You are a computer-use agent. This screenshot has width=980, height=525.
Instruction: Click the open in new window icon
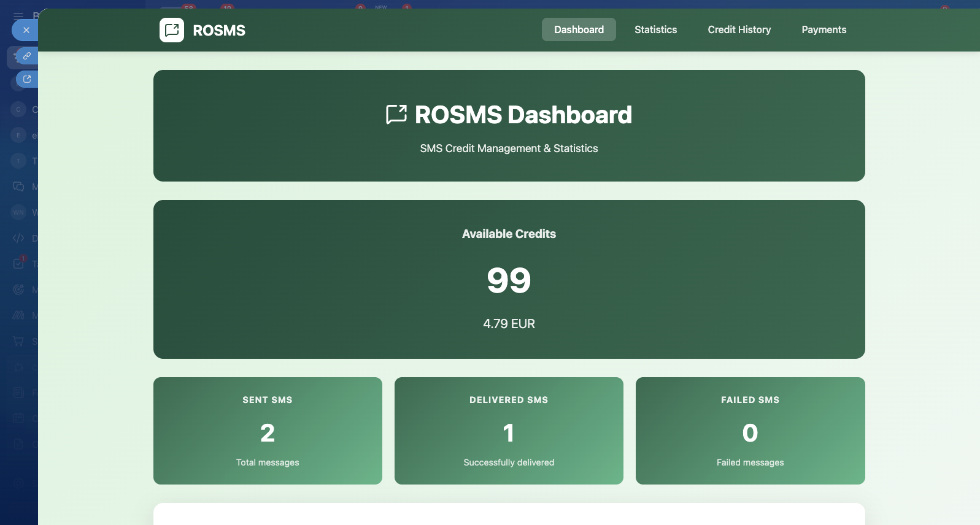[x=27, y=79]
